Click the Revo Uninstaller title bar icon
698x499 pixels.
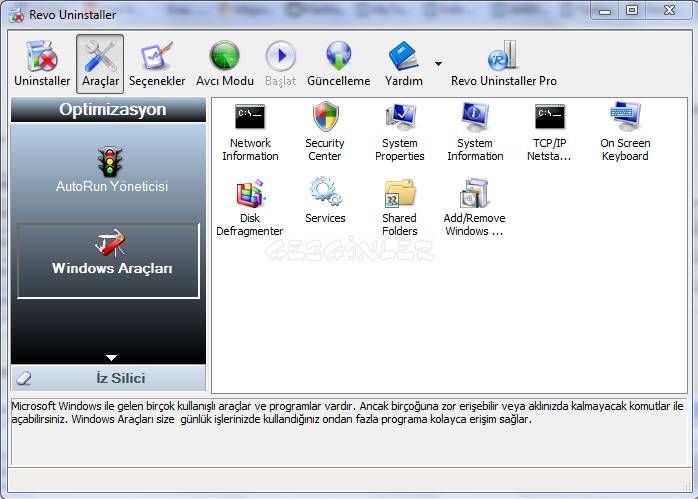tap(17, 15)
